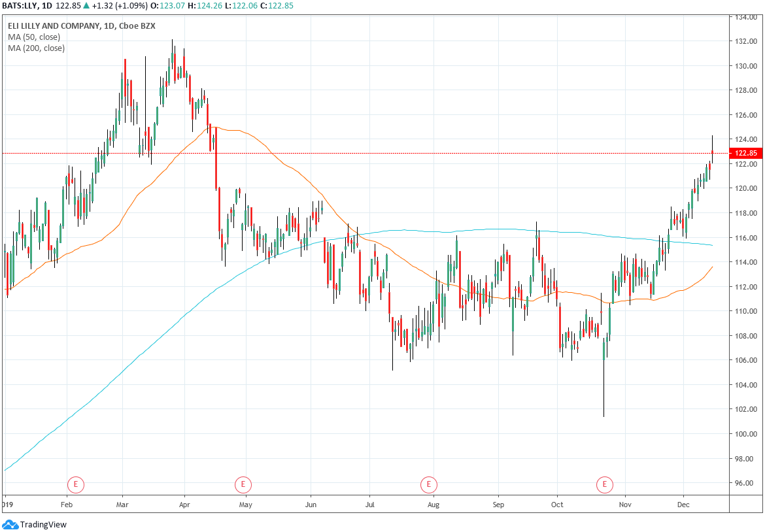This screenshot has width=765, height=532.
Task: Click the 120.00 price axis label
Action: click(746, 188)
